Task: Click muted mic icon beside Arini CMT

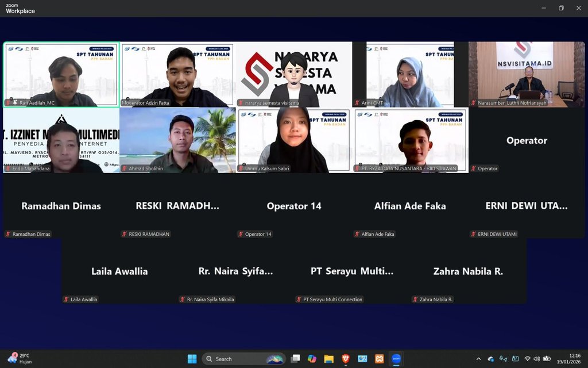Action: point(357,102)
